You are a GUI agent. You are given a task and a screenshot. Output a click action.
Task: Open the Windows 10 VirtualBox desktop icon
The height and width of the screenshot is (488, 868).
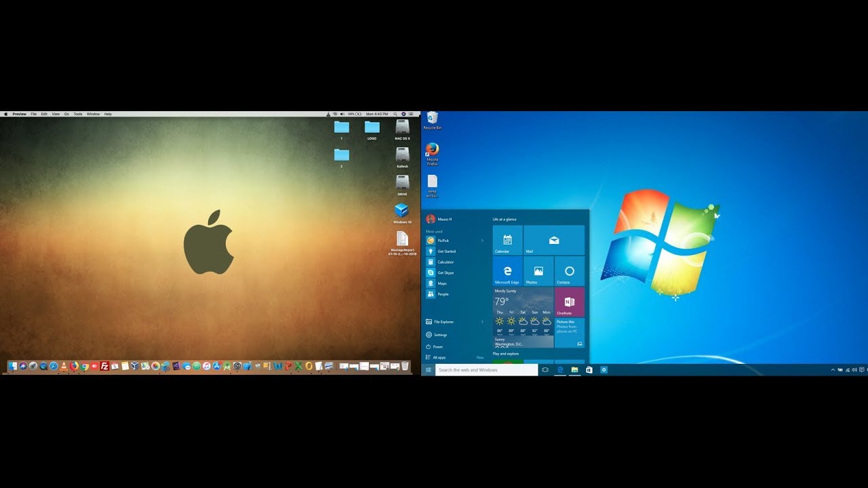pyautogui.click(x=402, y=213)
